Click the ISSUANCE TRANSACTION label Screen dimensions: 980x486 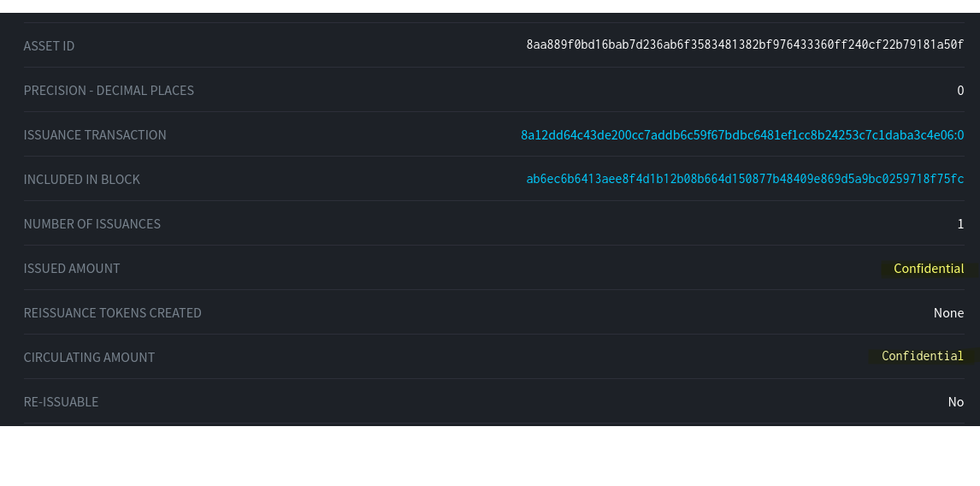click(x=95, y=135)
